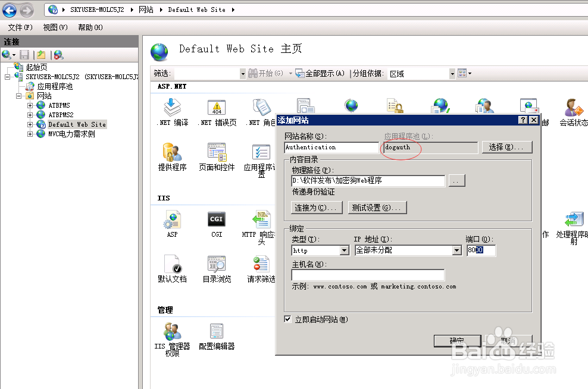The width and height of the screenshot is (588, 389).
Task: Expand the ATBPMS tree node
Action: [x=30, y=105]
